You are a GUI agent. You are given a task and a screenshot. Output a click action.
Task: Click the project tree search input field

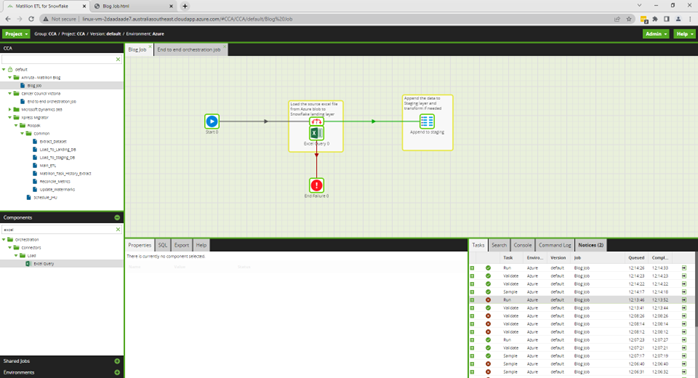pos(58,59)
